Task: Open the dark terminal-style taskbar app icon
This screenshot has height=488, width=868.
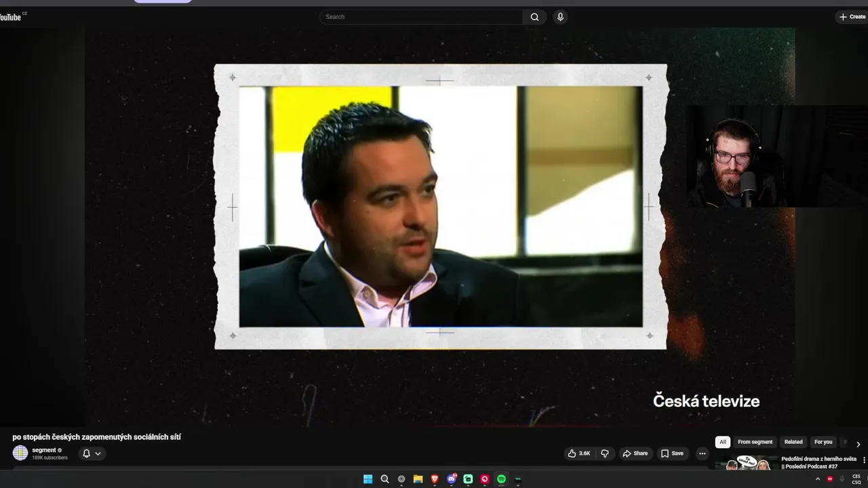Action: tap(518, 479)
